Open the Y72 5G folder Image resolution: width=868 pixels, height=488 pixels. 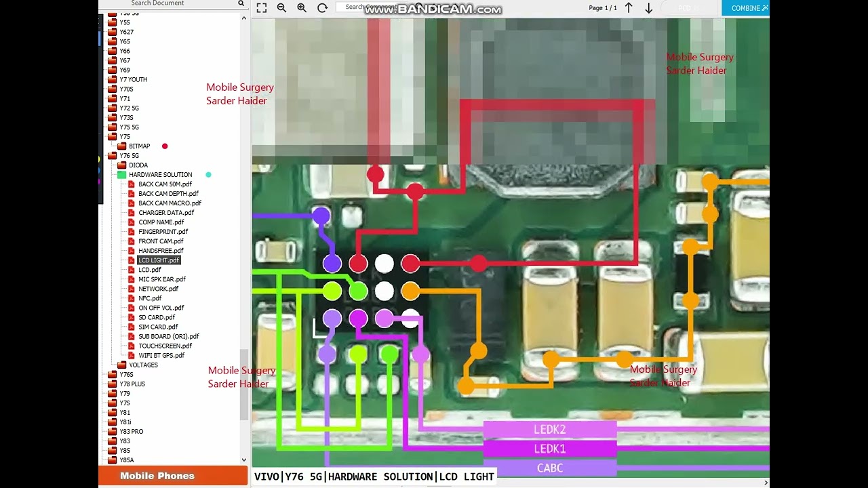click(x=129, y=108)
